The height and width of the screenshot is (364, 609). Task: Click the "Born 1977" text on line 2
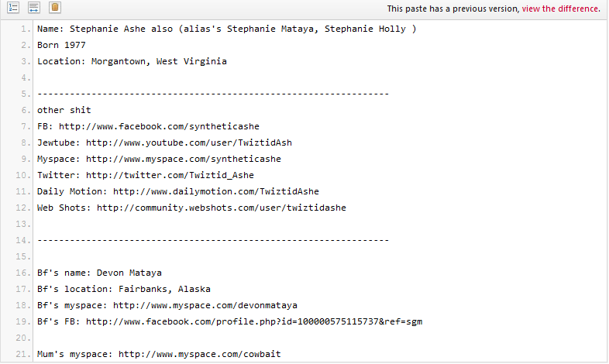(61, 45)
